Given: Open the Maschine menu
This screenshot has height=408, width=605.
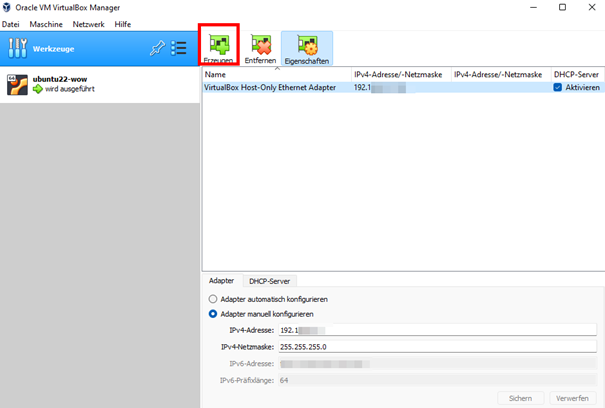Looking at the screenshot, I should [x=46, y=24].
